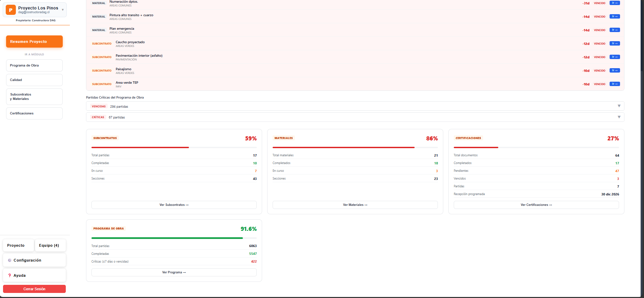
Task: Go to Paisajismo item via Ir arrow
Action: tap(615, 71)
